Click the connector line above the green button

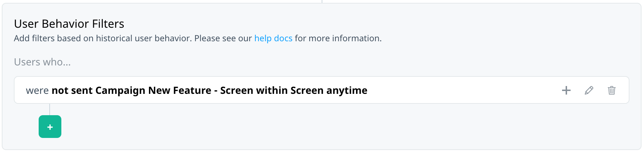(x=50, y=109)
